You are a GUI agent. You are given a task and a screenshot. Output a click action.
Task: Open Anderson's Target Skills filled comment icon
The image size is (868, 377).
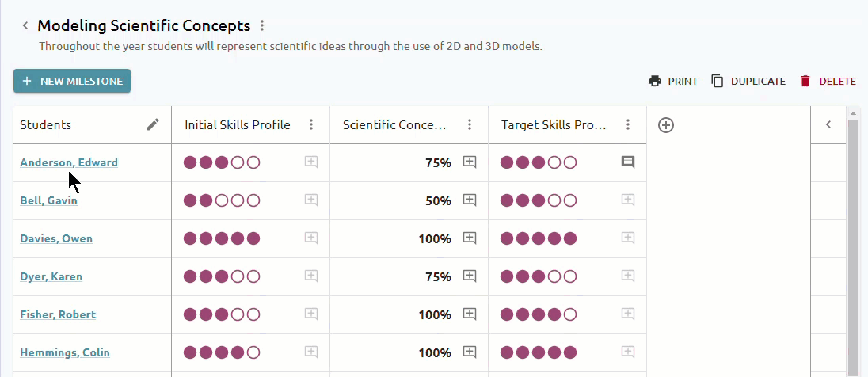[x=628, y=162]
